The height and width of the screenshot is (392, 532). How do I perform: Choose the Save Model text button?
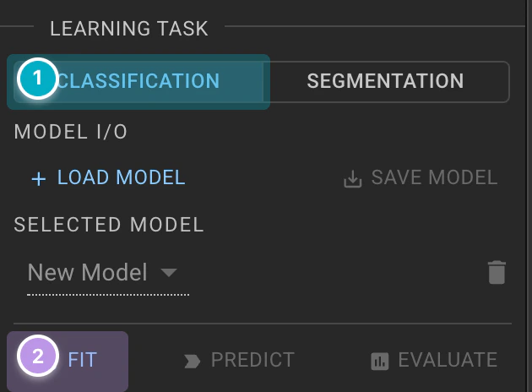tap(434, 177)
